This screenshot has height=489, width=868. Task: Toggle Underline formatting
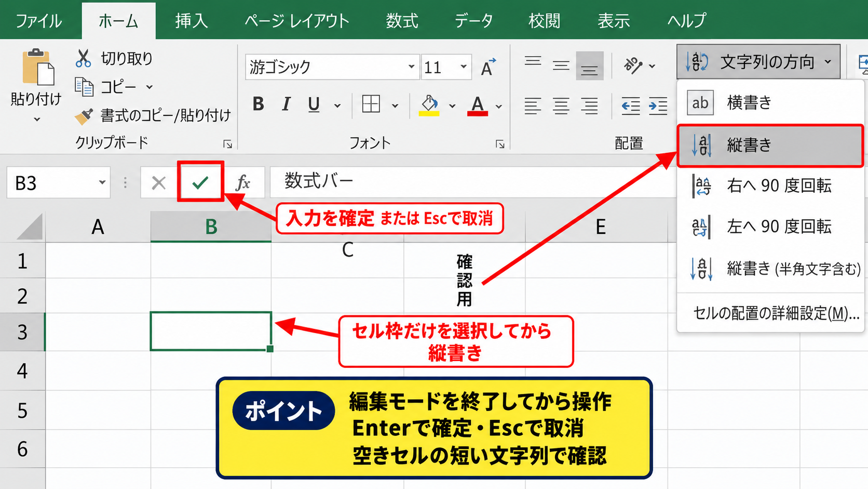point(314,105)
